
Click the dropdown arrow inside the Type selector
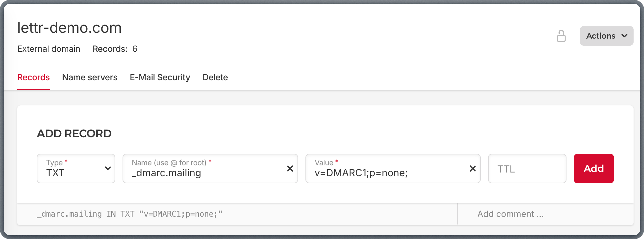pyautogui.click(x=108, y=168)
